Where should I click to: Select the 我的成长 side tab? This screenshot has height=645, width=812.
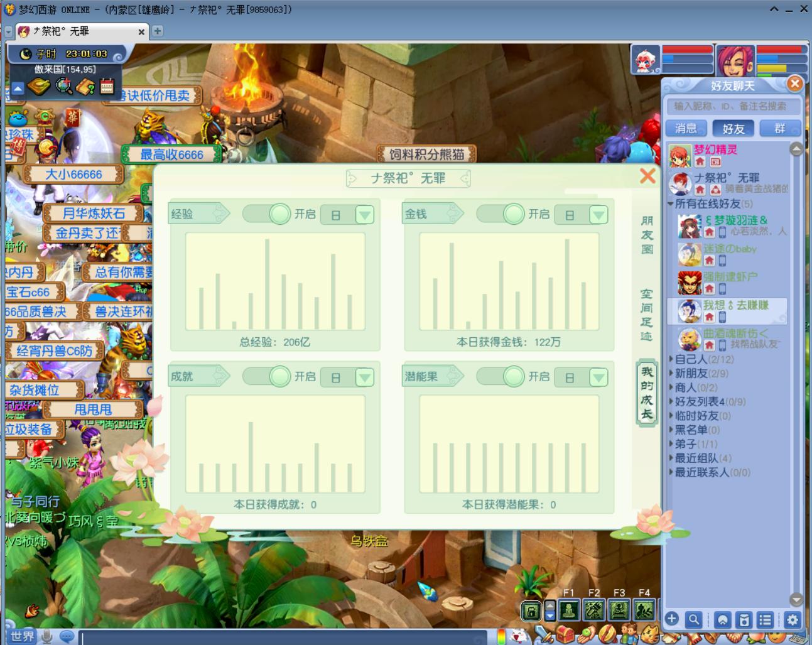tap(647, 393)
